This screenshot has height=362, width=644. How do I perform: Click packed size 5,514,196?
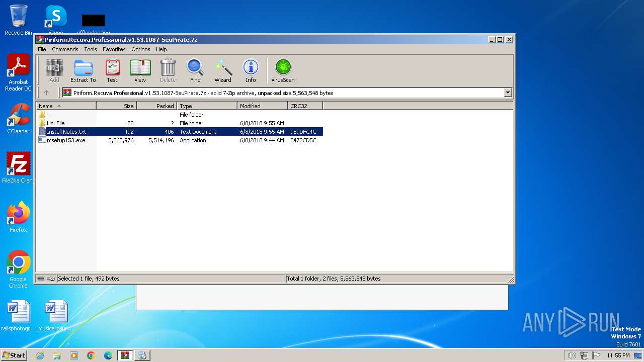[x=161, y=140]
